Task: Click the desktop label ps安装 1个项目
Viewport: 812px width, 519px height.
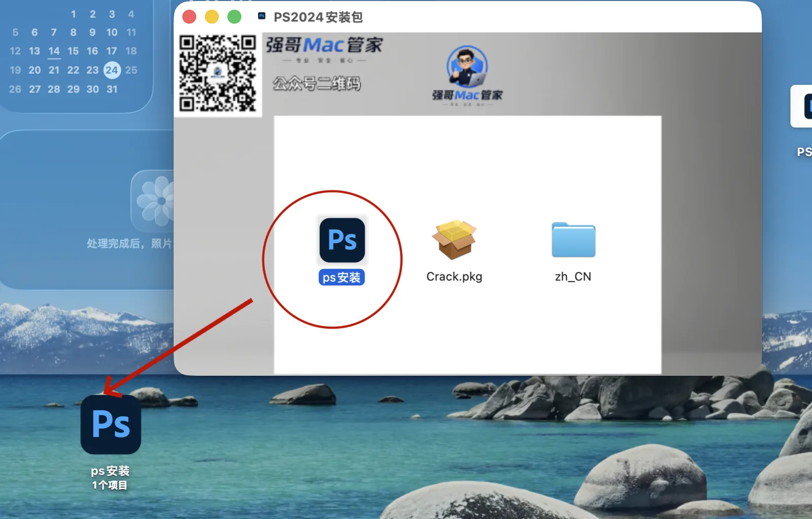Action: 110,478
